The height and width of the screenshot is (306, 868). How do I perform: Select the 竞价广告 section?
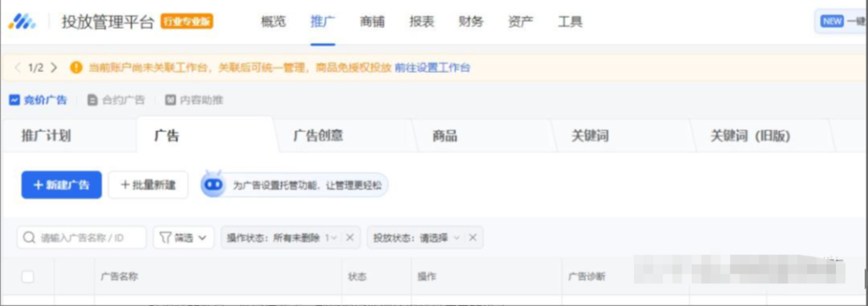tap(37, 100)
